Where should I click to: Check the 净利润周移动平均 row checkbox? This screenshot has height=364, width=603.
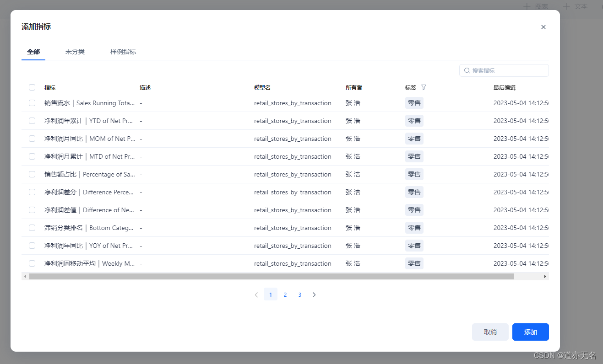pyautogui.click(x=32, y=263)
